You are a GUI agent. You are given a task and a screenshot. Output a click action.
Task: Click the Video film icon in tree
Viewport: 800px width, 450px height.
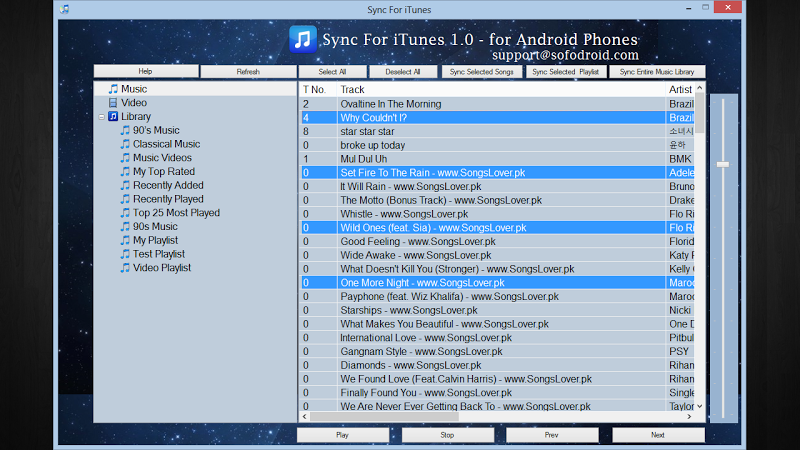(113, 103)
